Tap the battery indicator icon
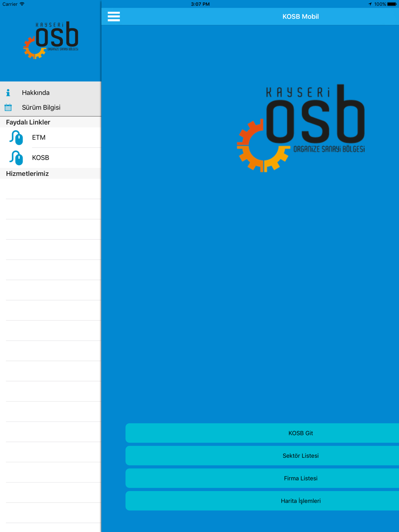The width and height of the screenshot is (399, 532). coord(392,4)
